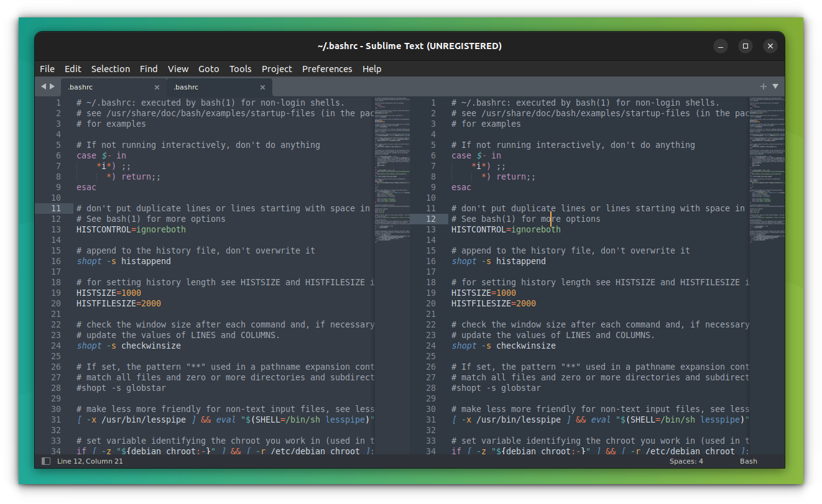Click 'shopt -s checkwinsize' in left pane
This screenshot has width=822, height=504.
129,346
